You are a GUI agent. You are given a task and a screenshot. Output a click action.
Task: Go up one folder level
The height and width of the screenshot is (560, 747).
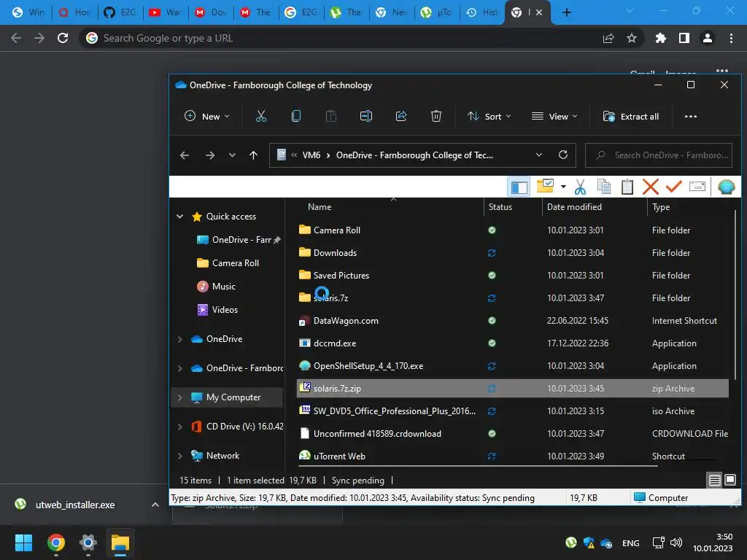coord(253,155)
